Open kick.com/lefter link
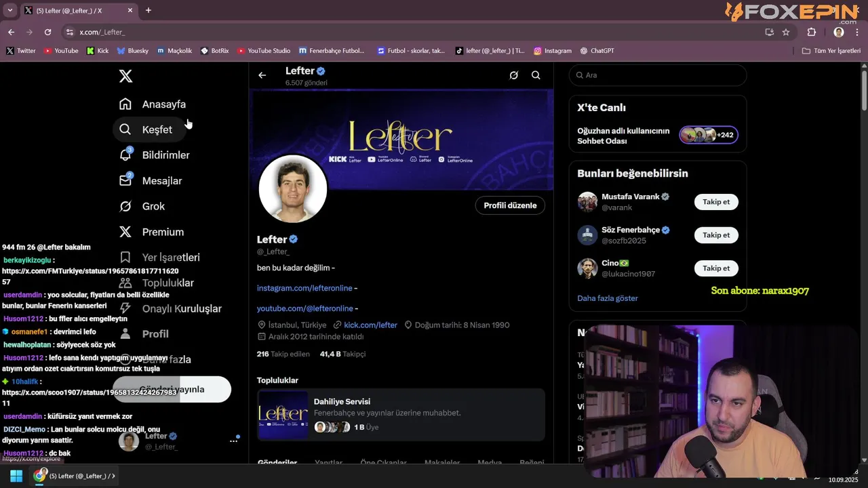The width and height of the screenshot is (868, 488). pyautogui.click(x=370, y=325)
